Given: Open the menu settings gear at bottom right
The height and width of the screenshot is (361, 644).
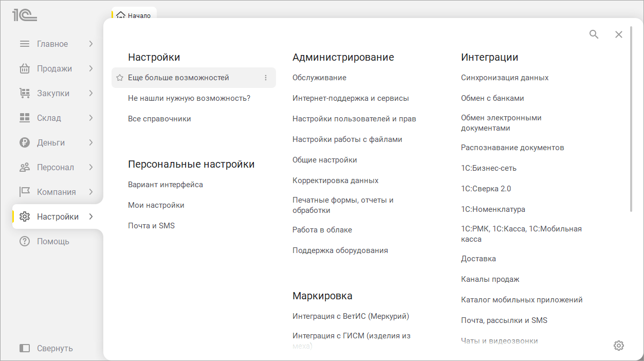Looking at the screenshot, I should (619, 346).
